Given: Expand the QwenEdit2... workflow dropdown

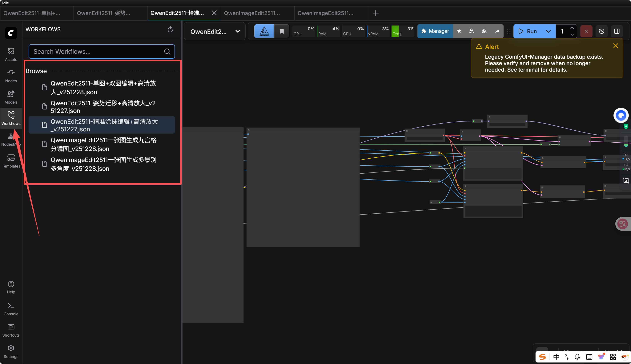Looking at the screenshot, I should [237, 31].
